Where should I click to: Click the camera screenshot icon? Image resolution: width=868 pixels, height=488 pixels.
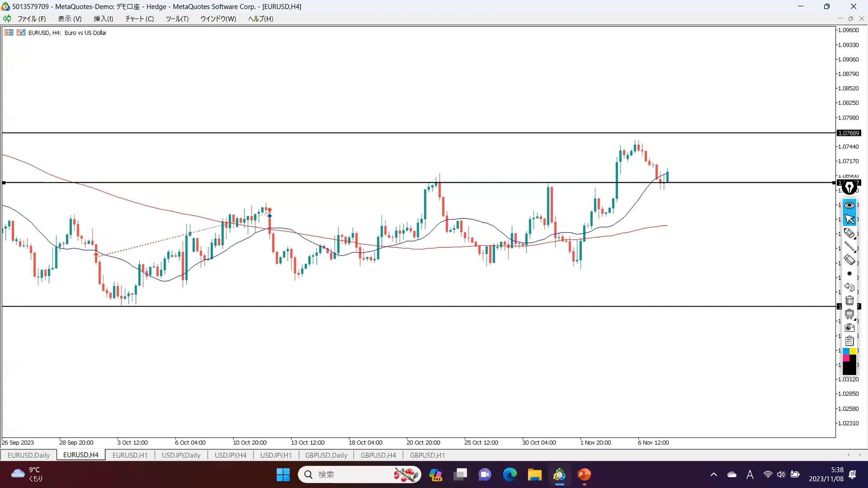[x=849, y=328]
